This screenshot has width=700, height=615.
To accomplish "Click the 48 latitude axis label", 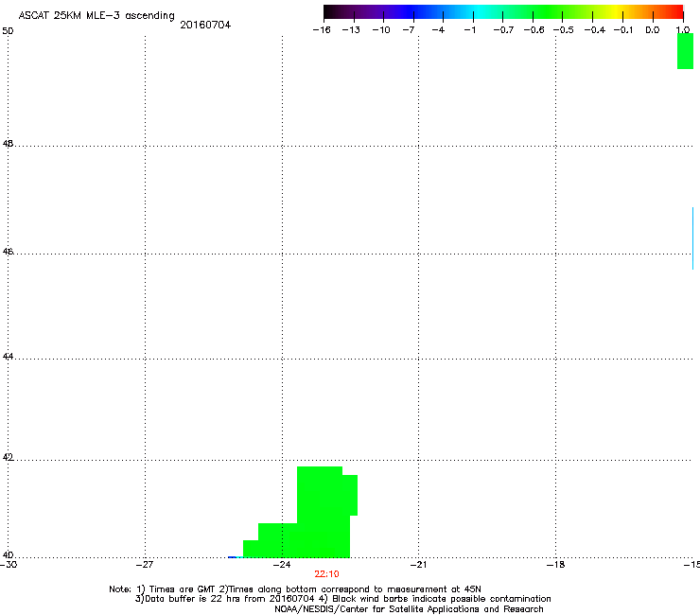I will pos(8,144).
